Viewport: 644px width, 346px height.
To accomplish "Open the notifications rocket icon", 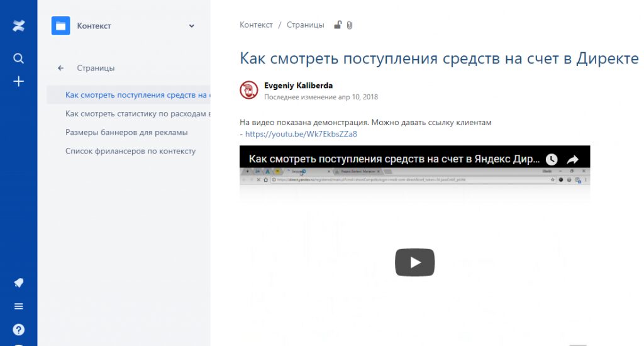I will tap(19, 283).
